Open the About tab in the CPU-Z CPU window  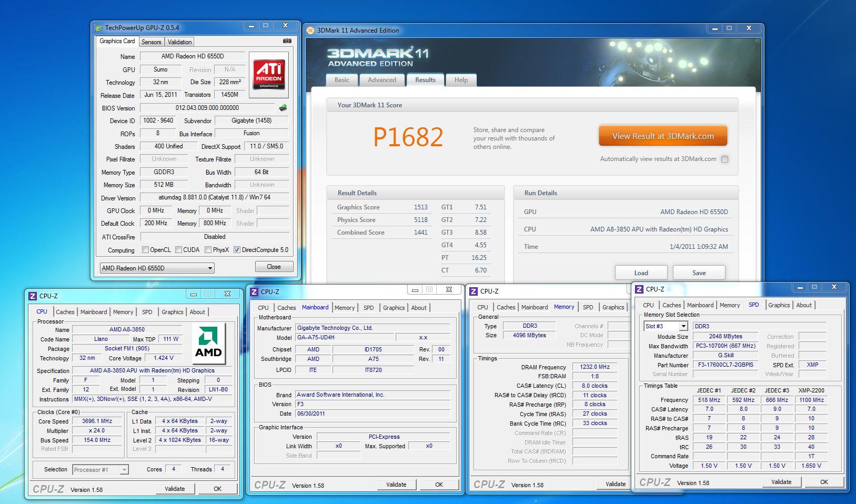pos(197,312)
